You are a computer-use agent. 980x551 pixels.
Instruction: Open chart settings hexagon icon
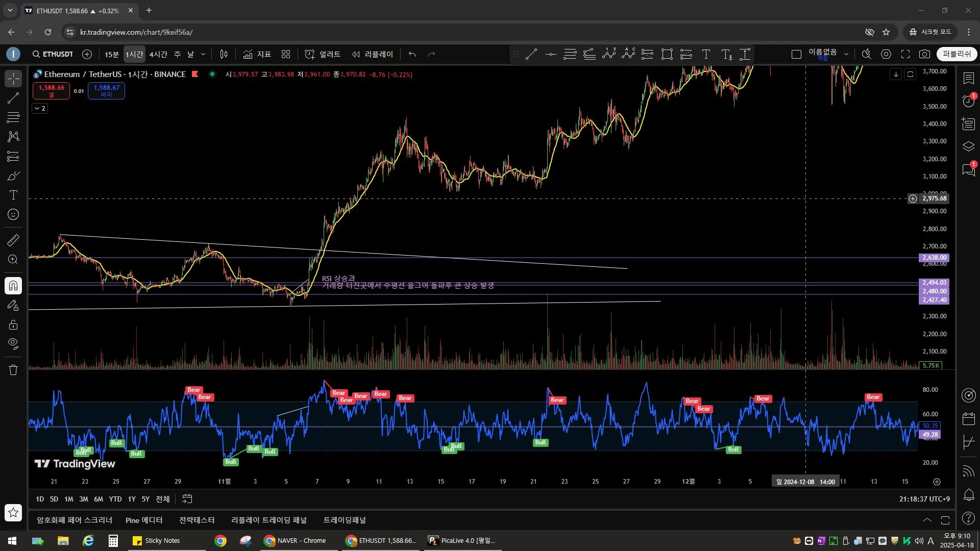pyautogui.click(x=886, y=54)
